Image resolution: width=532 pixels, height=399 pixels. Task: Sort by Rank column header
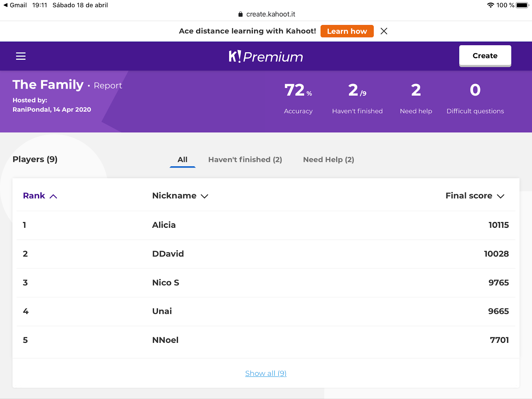click(x=40, y=196)
